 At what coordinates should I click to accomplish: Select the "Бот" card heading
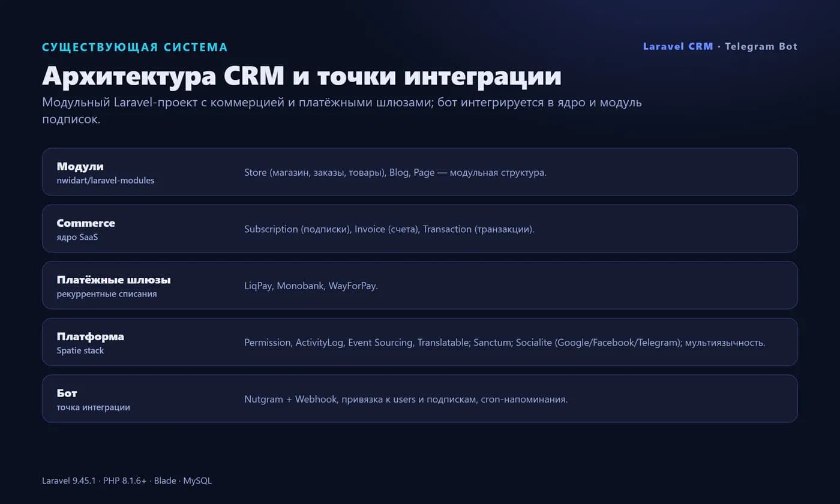point(67,393)
